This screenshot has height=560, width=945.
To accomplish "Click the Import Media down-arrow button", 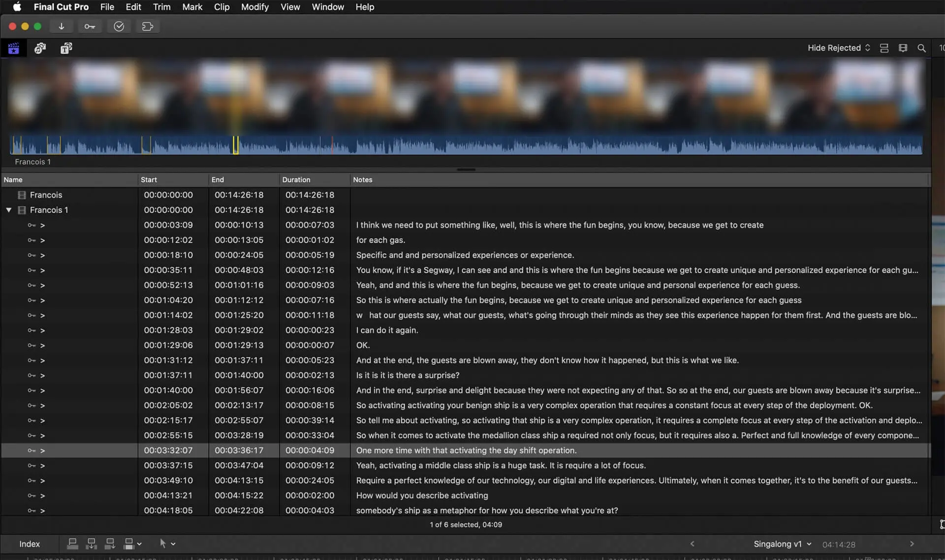I will point(62,27).
